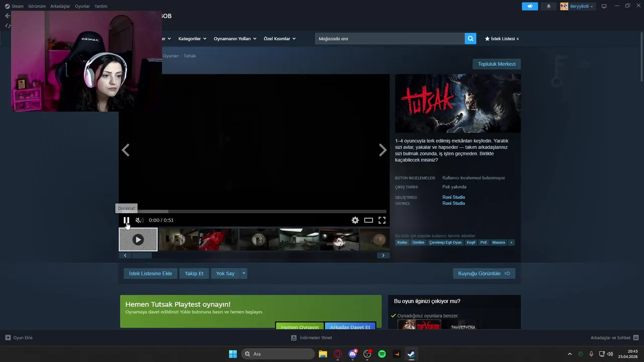Open the hallway screenshot thumbnail after the trailer

point(178,240)
